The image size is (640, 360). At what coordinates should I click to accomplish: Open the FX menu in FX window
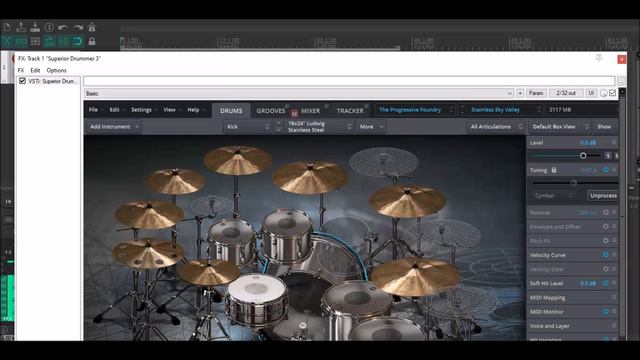(21, 70)
